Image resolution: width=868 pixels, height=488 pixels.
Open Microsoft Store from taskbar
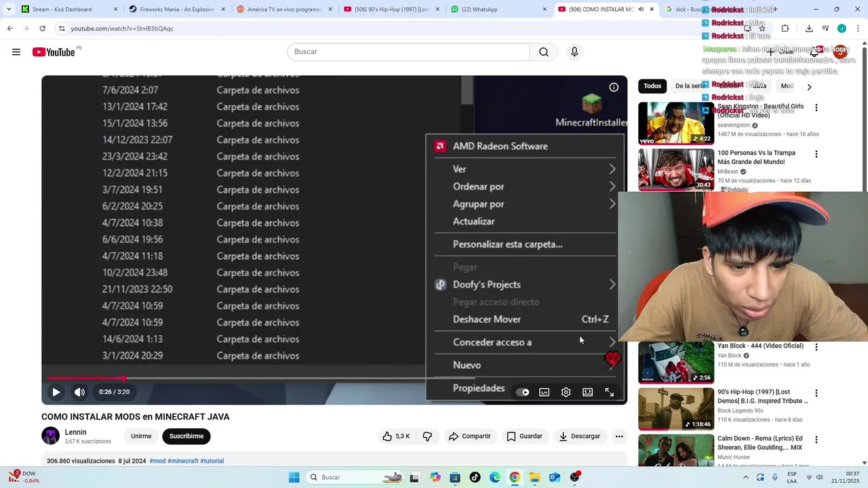click(x=454, y=477)
